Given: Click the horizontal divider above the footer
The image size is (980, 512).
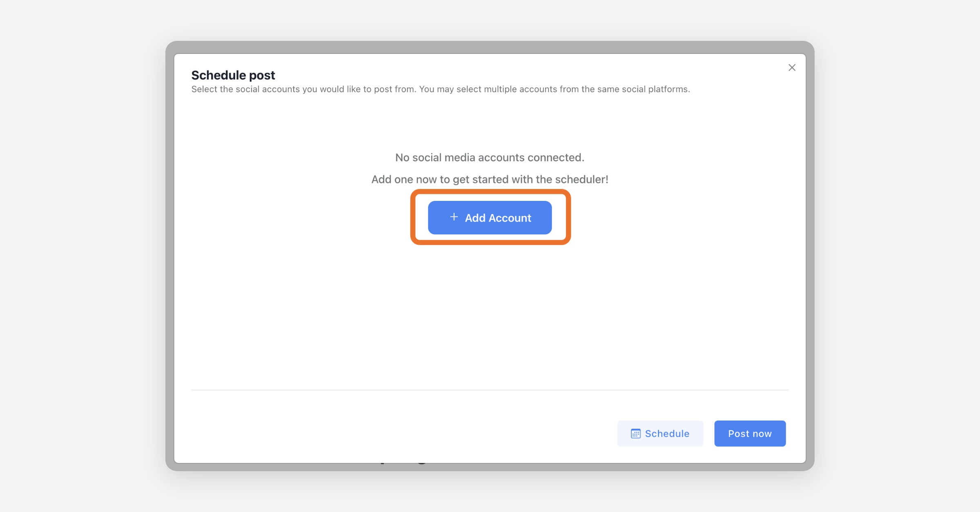Looking at the screenshot, I should (490, 390).
